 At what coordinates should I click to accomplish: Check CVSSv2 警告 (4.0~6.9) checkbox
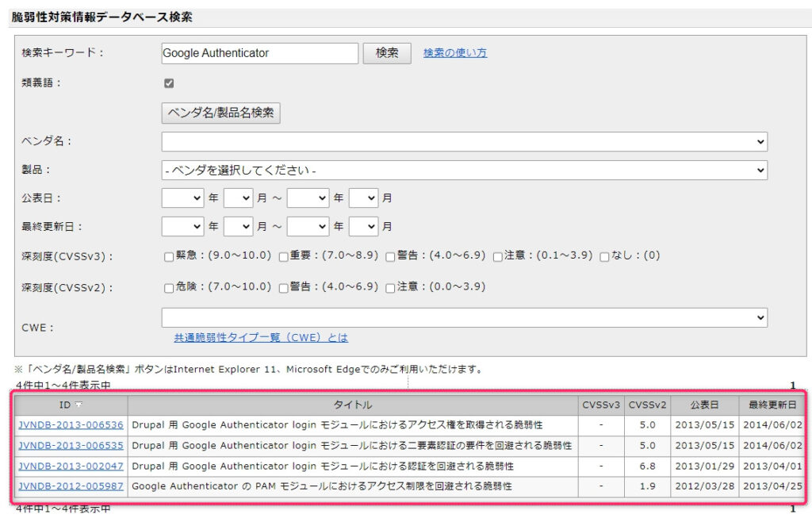coord(283,289)
